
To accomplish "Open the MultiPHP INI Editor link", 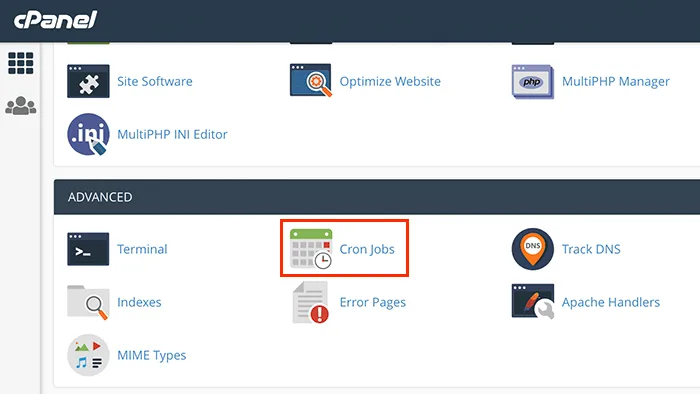I will pos(172,134).
